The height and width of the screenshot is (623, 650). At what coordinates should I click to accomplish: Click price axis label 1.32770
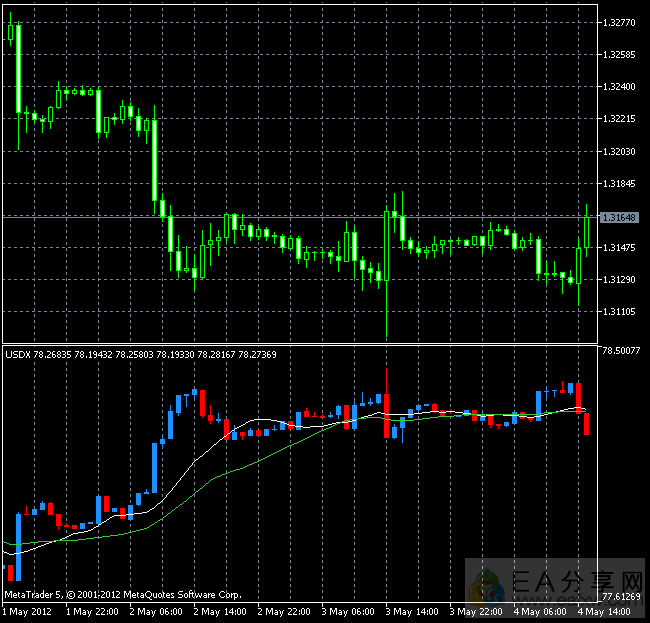pyautogui.click(x=619, y=22)
